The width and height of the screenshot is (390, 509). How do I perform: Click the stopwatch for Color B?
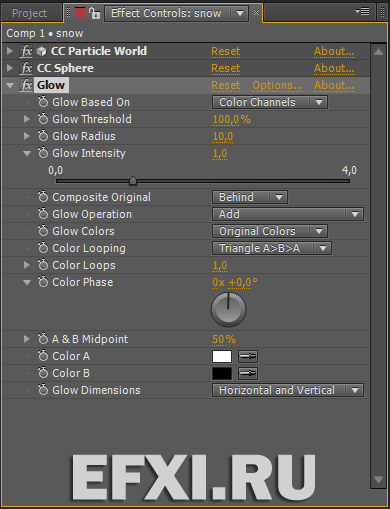click(x=43, y=373)
